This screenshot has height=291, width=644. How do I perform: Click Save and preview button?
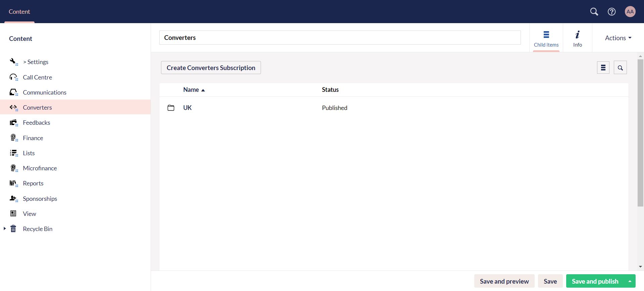[x=504, y=281]
